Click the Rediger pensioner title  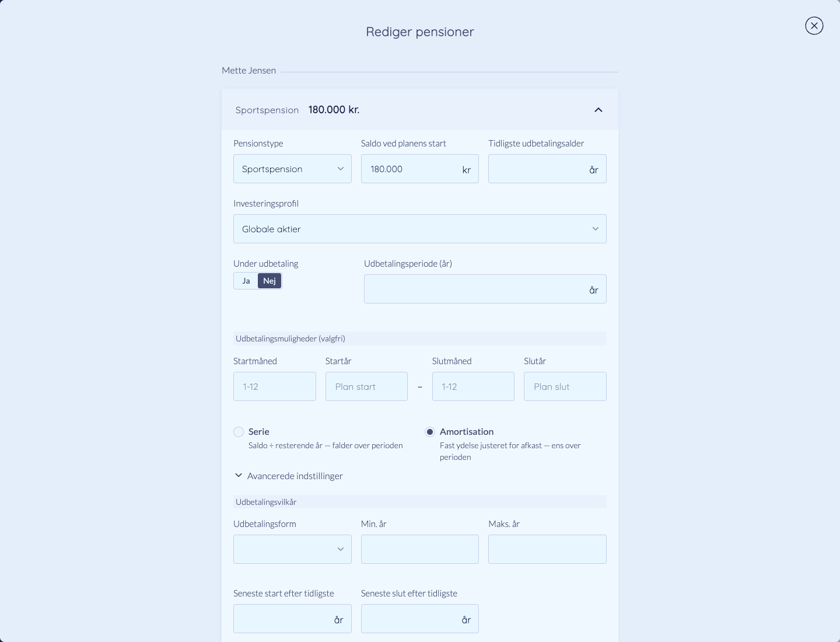(420, 32)
